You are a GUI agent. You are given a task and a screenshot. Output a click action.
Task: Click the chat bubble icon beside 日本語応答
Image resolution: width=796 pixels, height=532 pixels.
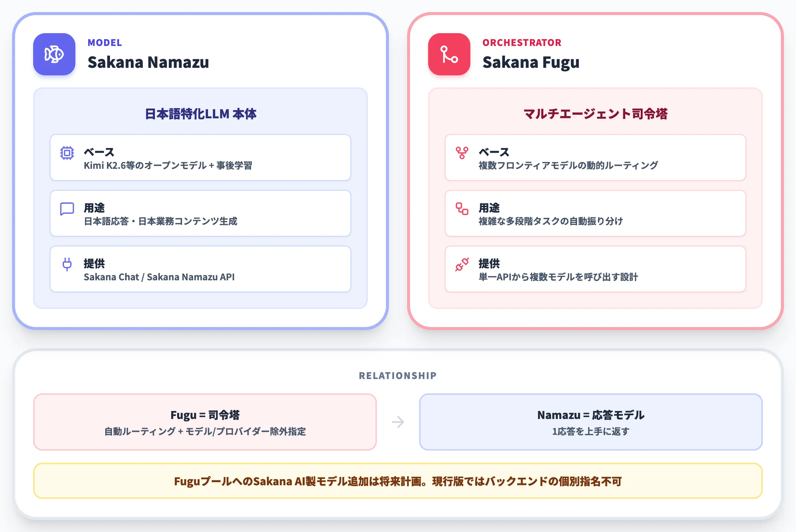[x=67, y=209]
